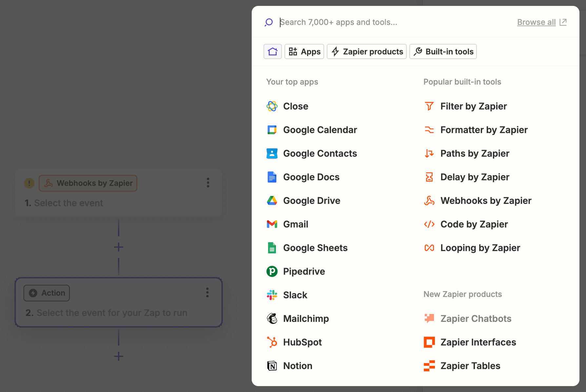Screen dimensions: 586x392
Task: Choose the Filter by Zapier funnel icon
Action: click(429, 106)
